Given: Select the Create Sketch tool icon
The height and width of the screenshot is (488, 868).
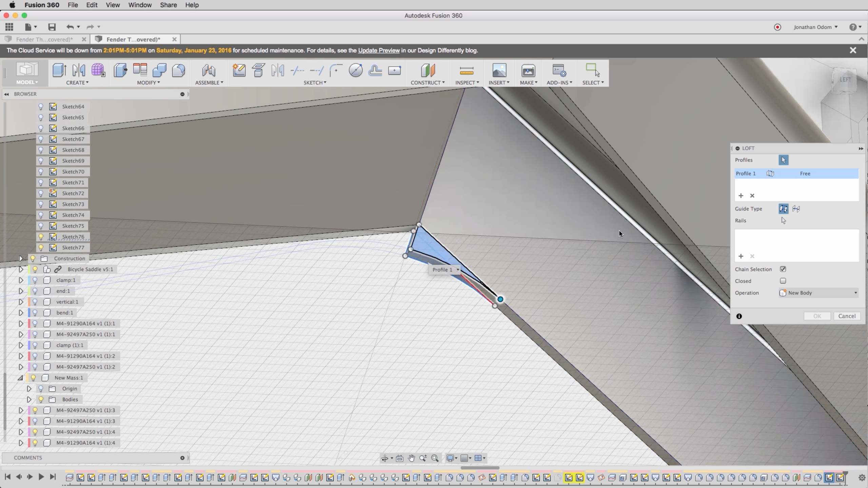Looking at the screenshot, I should (x=239, y=70).
